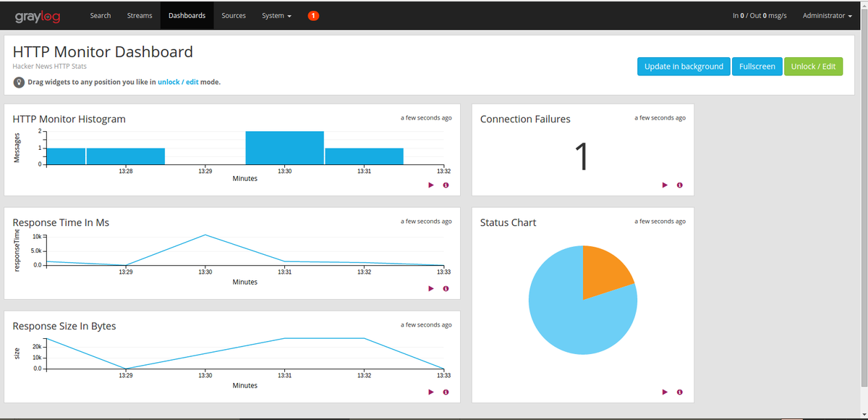Click the HTTP Monitor Histogram widget title
The width and height of the screenshot is (868, 420).
(69, 119)
